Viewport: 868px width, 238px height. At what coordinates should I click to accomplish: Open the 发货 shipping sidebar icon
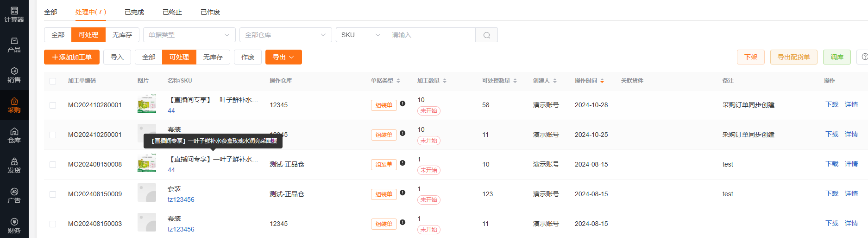(14, 165)
